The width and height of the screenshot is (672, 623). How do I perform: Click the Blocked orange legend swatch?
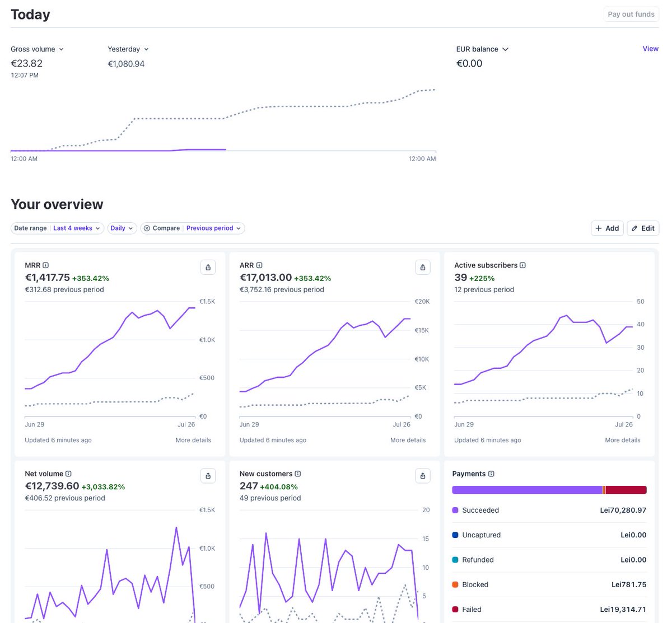[455, 584]
